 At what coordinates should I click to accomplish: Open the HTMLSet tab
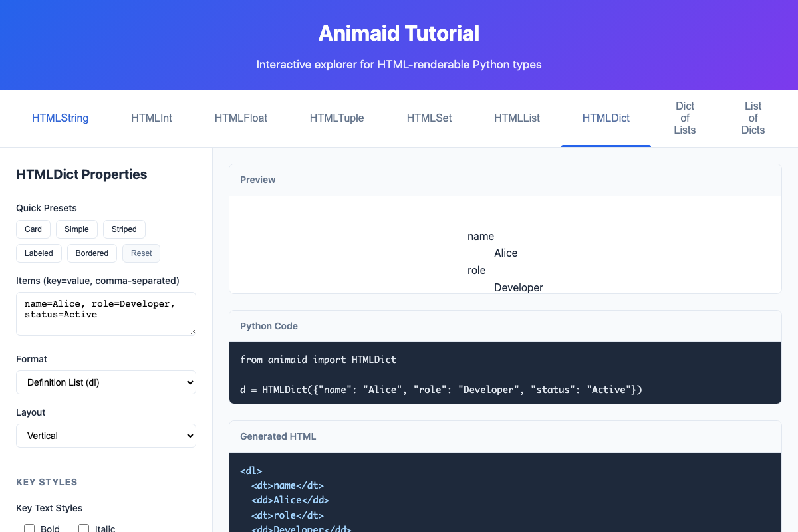point(429,118)
